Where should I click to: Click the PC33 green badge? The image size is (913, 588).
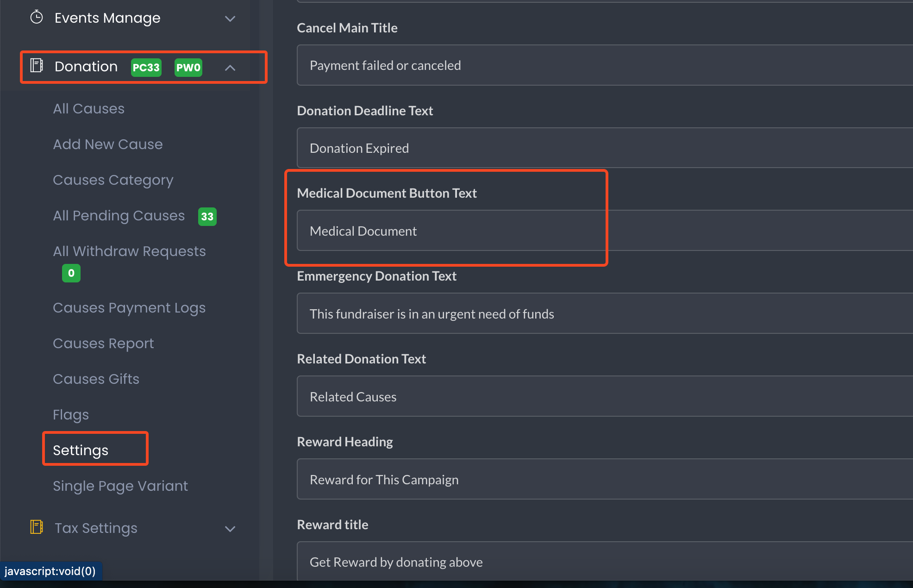click(146, 68)
